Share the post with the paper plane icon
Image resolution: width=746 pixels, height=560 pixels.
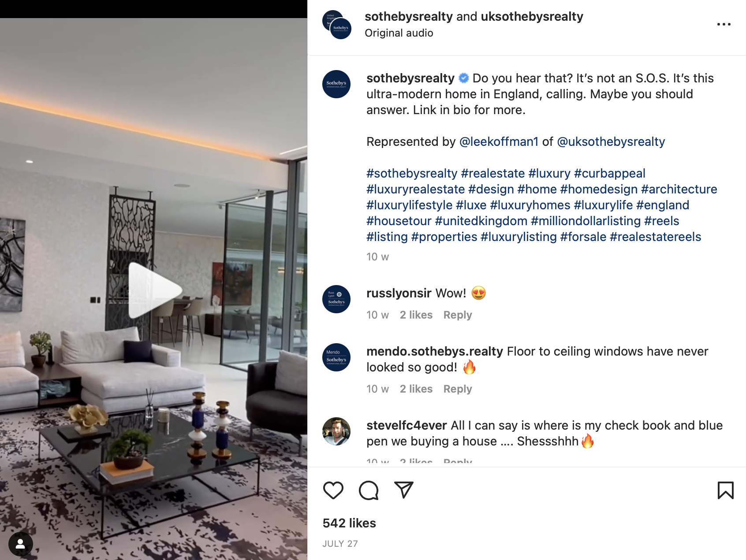(404, 490)
